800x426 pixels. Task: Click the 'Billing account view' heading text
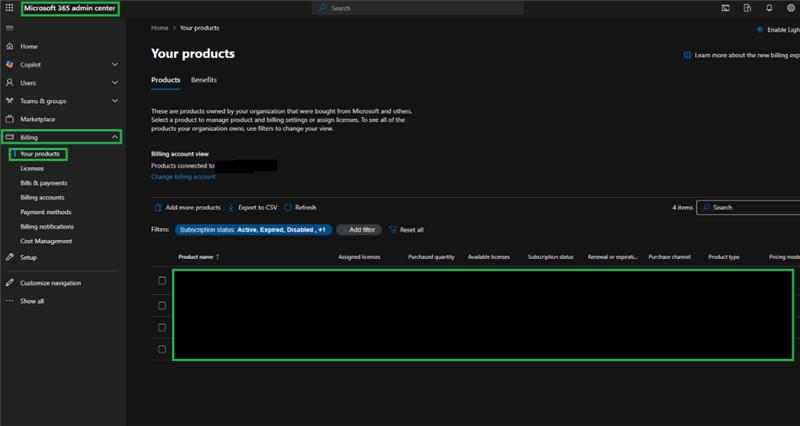click(180, 154)
